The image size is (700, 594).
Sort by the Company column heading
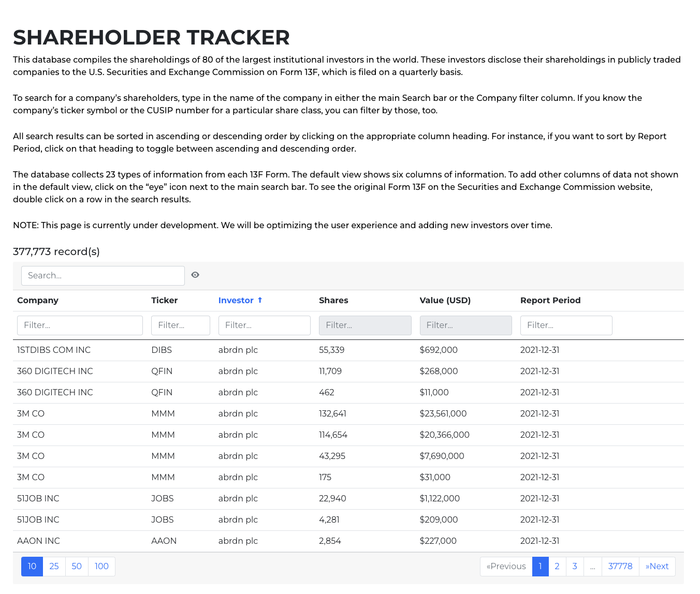click(x=38, y=300)
